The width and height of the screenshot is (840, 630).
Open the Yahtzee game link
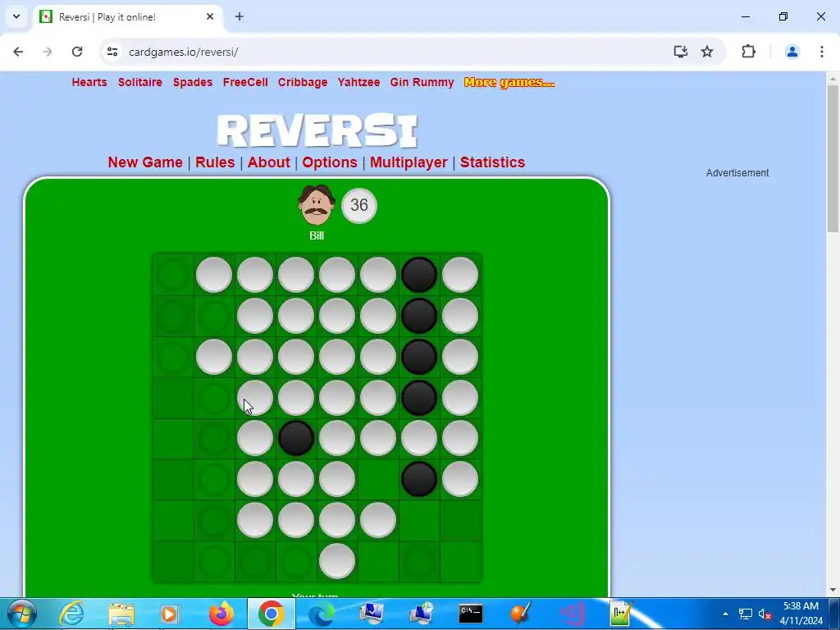(358, 82)
